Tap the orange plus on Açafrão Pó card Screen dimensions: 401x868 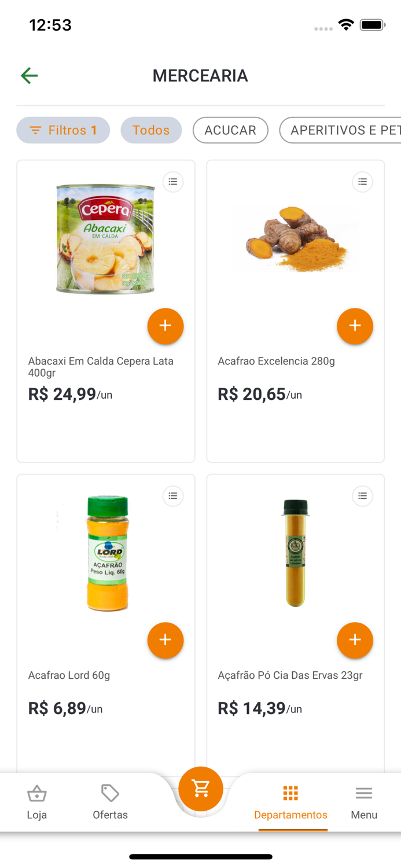[x=355, y=640]
